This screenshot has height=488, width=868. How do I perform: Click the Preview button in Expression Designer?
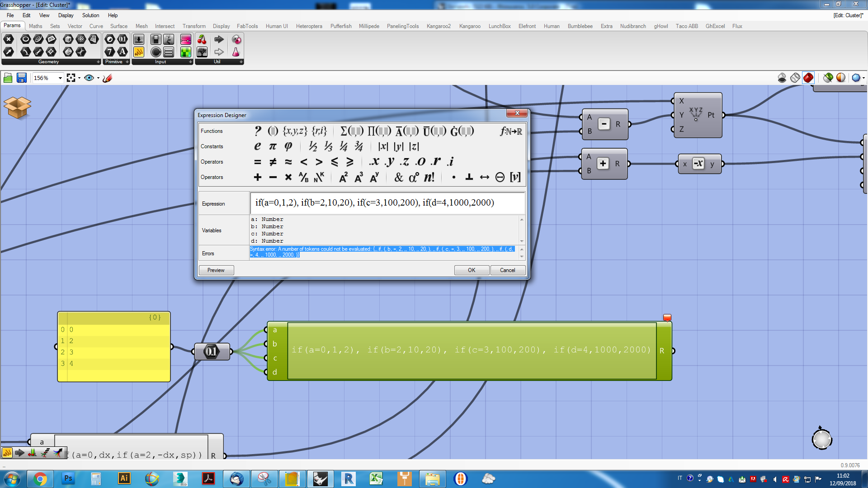coord(216,270)
